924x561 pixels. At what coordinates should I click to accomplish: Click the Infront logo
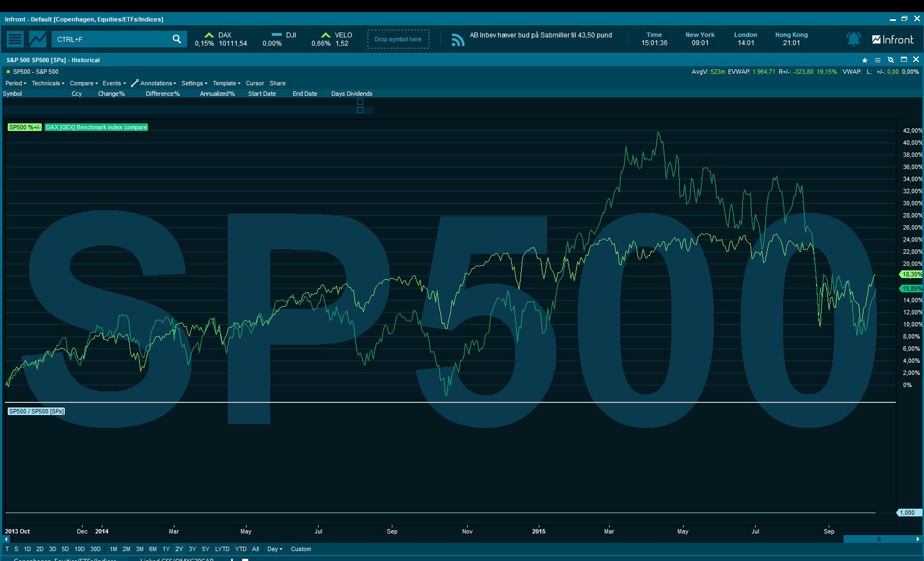[x=893, y=40]
